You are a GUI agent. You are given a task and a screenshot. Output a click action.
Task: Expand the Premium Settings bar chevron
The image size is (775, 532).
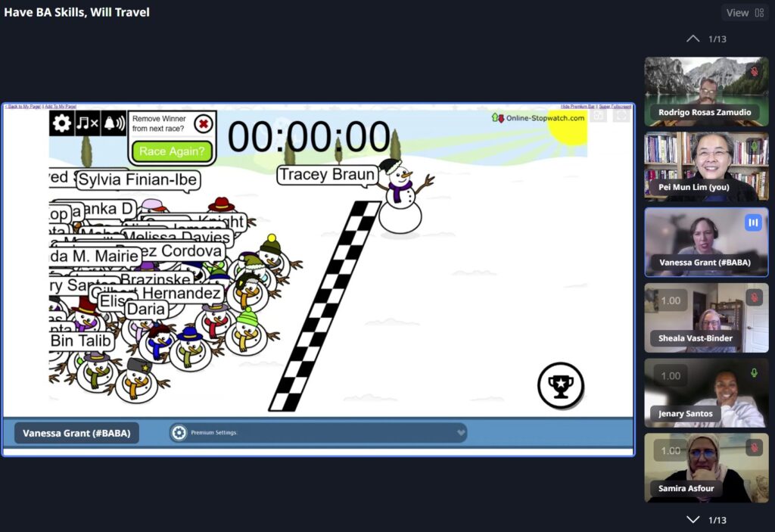pos(459,433)
